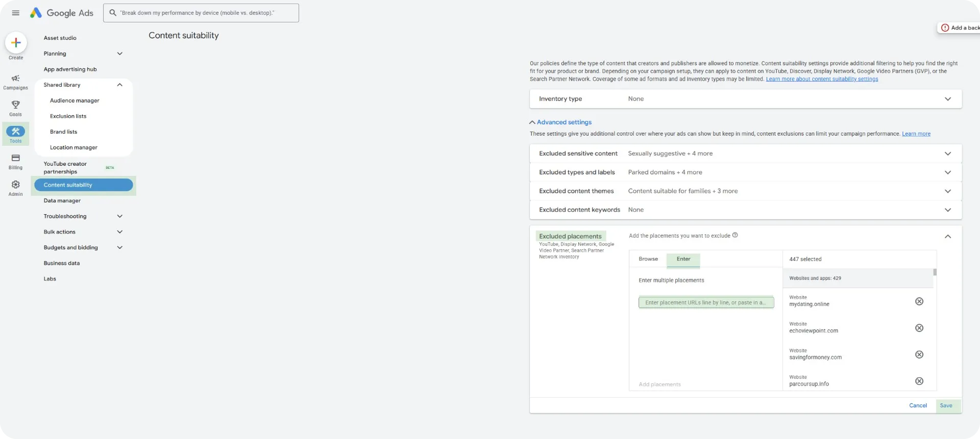The height and width of the screenshot is (439, 980).
Task: Click the selected placements list scrollbar
Action: [x=935, y=272]
